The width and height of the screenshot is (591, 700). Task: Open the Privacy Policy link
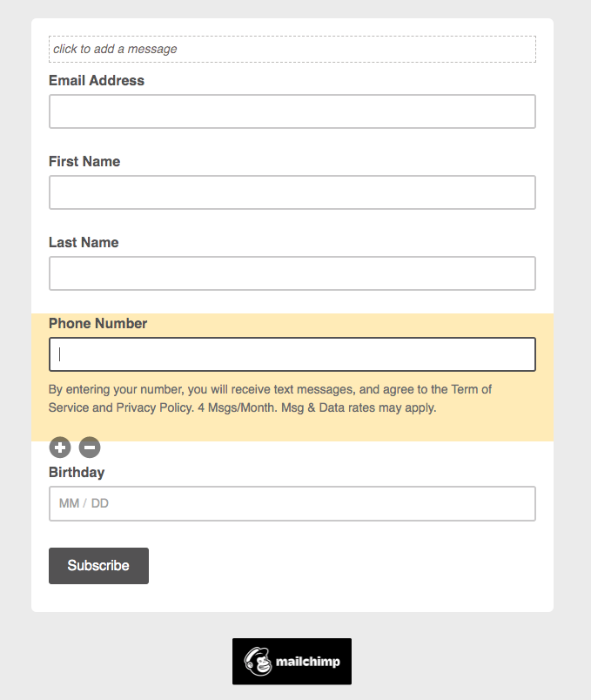(157, 407)
